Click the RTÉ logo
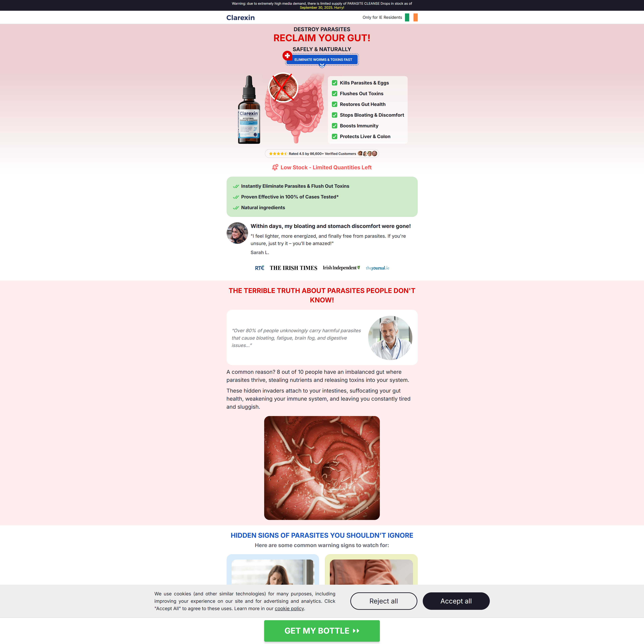The image size is (644, 644). coord(259,268)
